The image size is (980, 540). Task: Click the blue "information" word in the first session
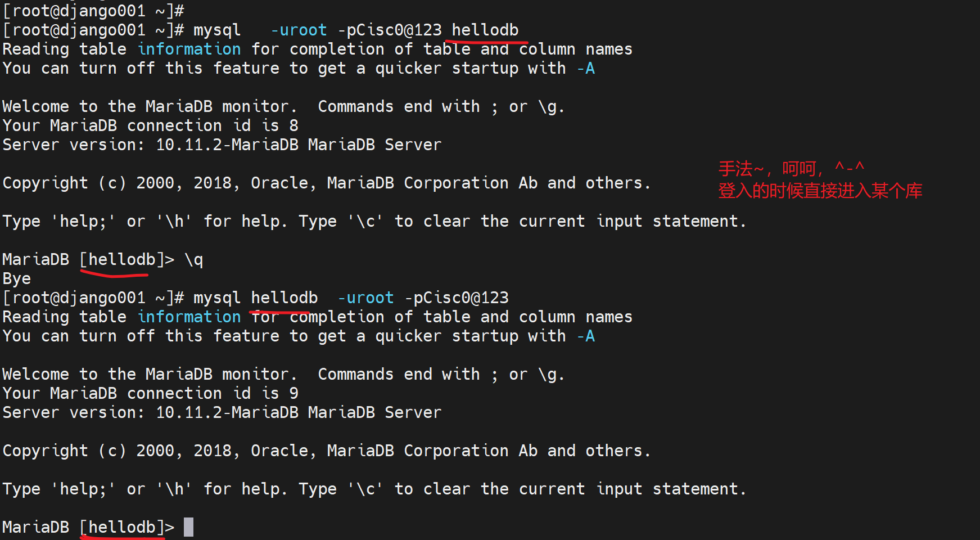pos(189,49)
